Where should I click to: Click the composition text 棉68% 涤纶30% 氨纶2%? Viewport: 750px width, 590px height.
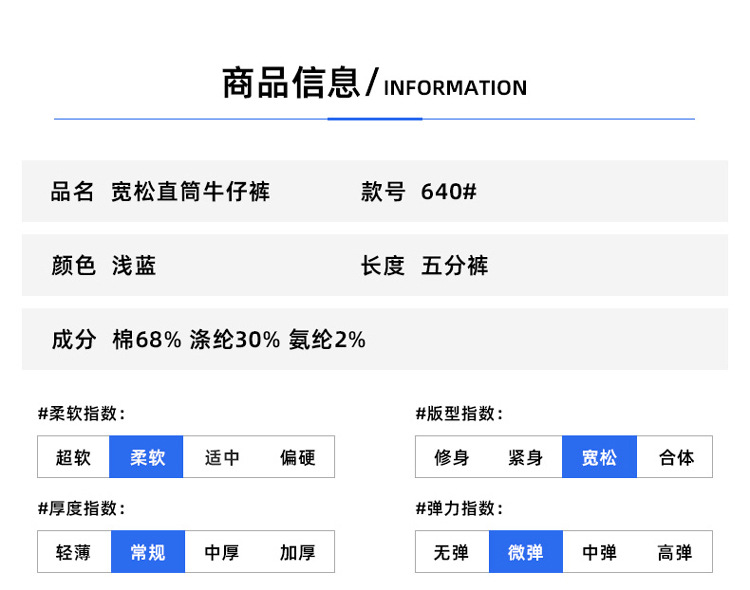tap(239, 340)
